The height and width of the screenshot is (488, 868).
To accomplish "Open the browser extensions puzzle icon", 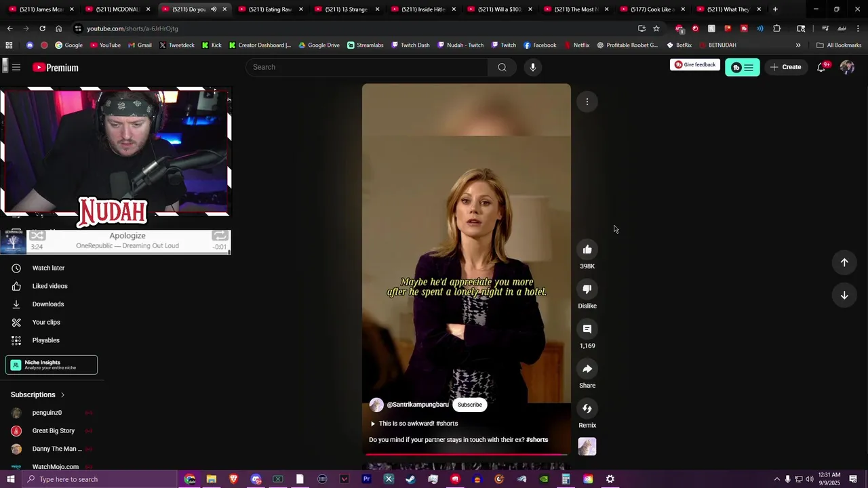I will tap(776, 28).
